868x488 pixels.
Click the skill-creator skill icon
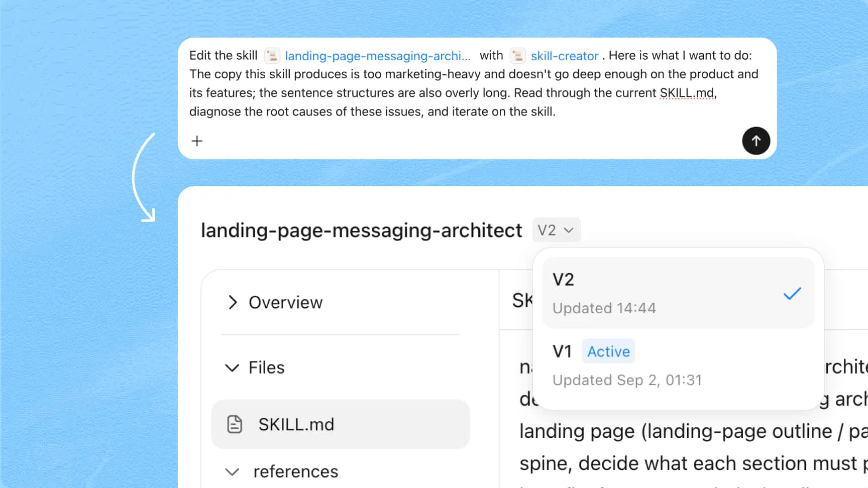517,56
